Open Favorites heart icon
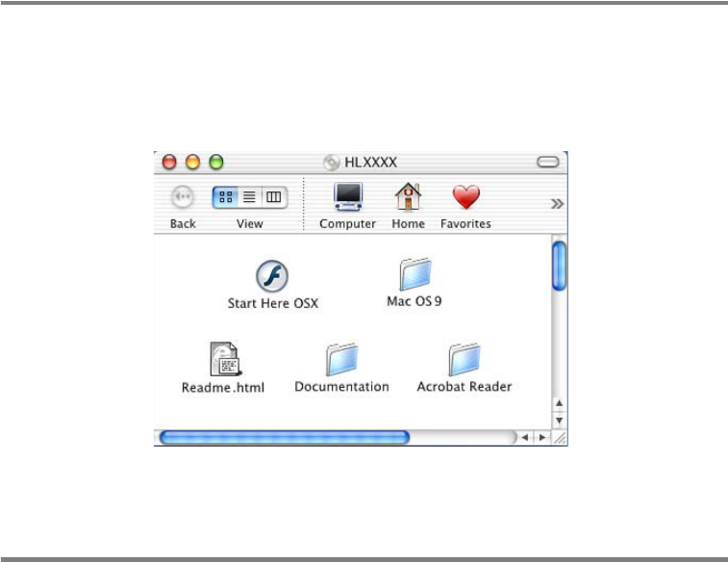 [465, 197]
